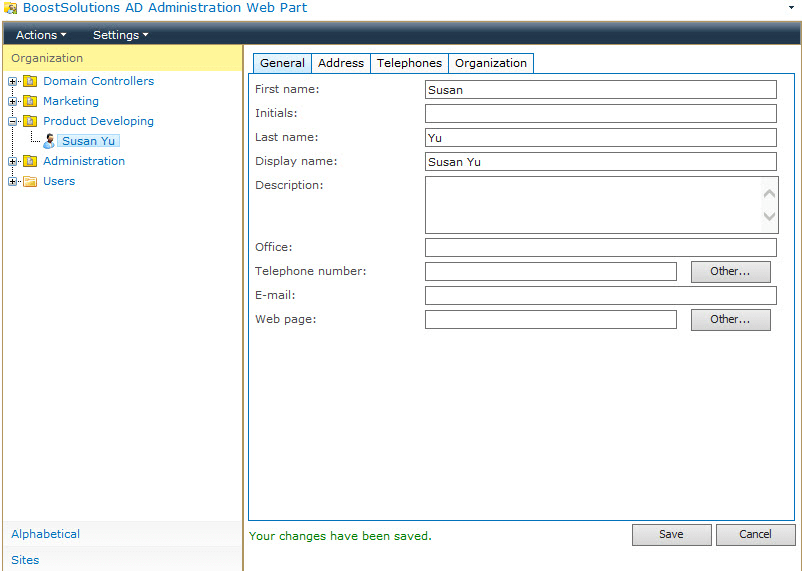Open the Alphabetical view panel
The width and height of the screenshot is (802, 571).
(x=123, y=534)
